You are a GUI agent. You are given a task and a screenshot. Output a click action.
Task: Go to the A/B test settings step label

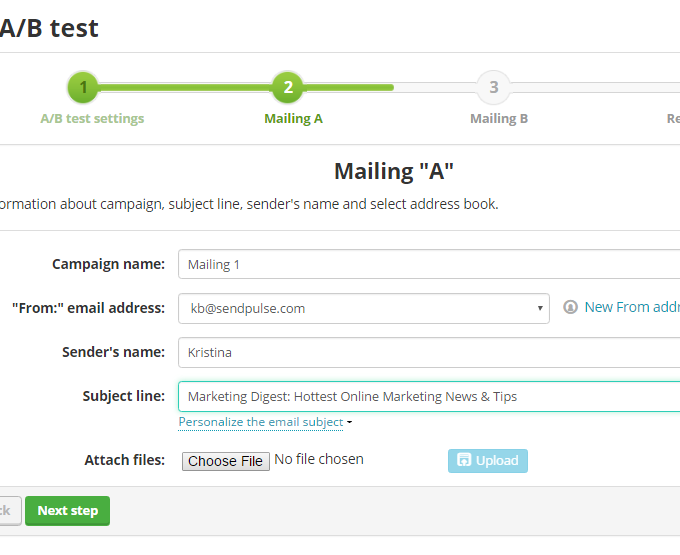[92, 119]
